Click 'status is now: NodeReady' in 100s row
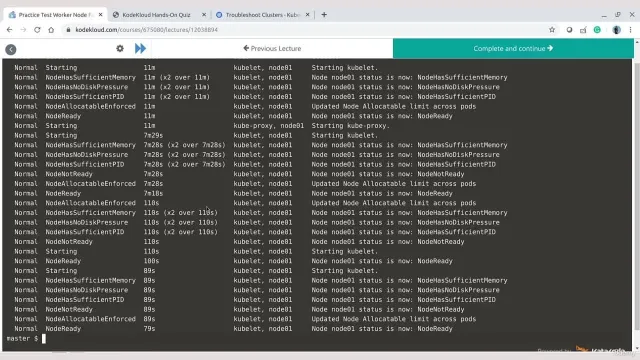The width and height of the screenshot is (640, 360). click(x=406, y=261)
